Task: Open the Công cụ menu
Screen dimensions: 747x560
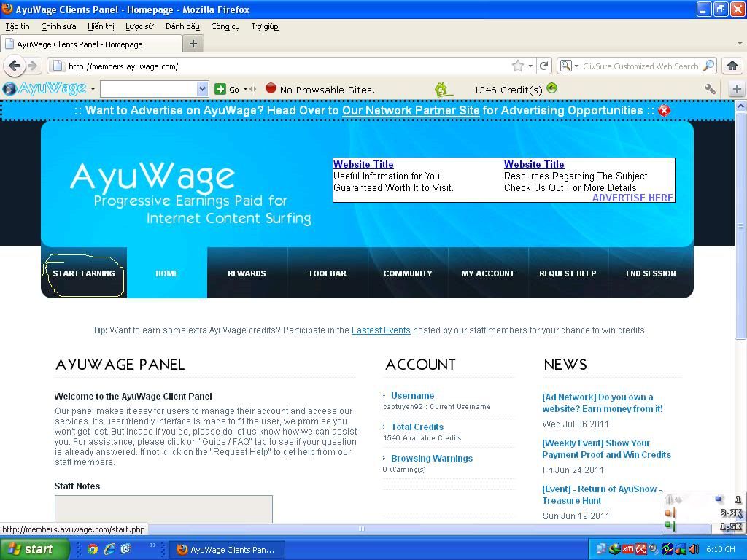Action: click(225, 26)
